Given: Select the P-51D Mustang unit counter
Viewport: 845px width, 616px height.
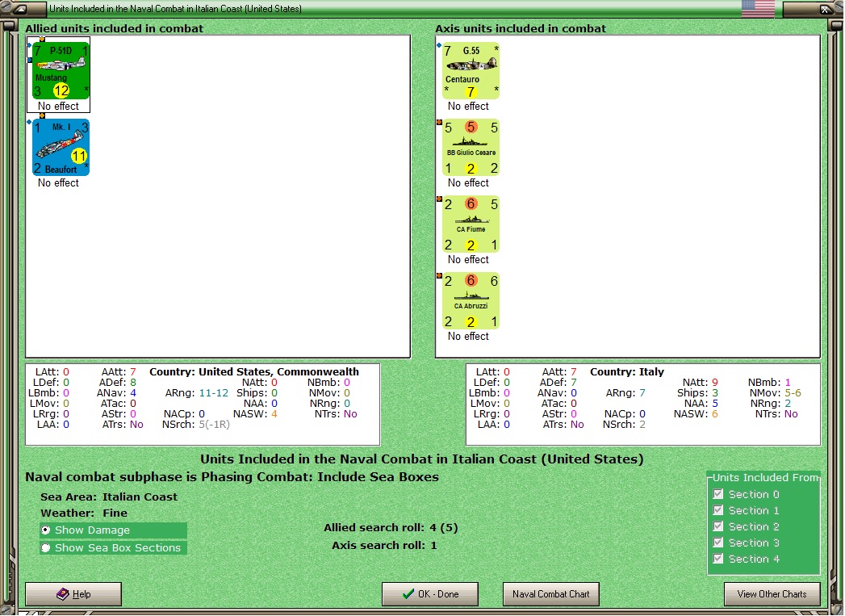Looking at the screenshot, I should pos(61,70).
